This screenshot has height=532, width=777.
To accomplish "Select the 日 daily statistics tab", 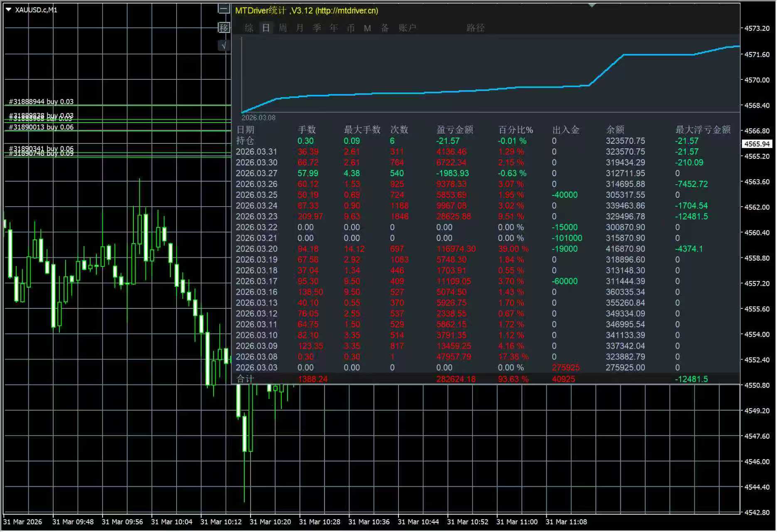I will pos(266,28).
